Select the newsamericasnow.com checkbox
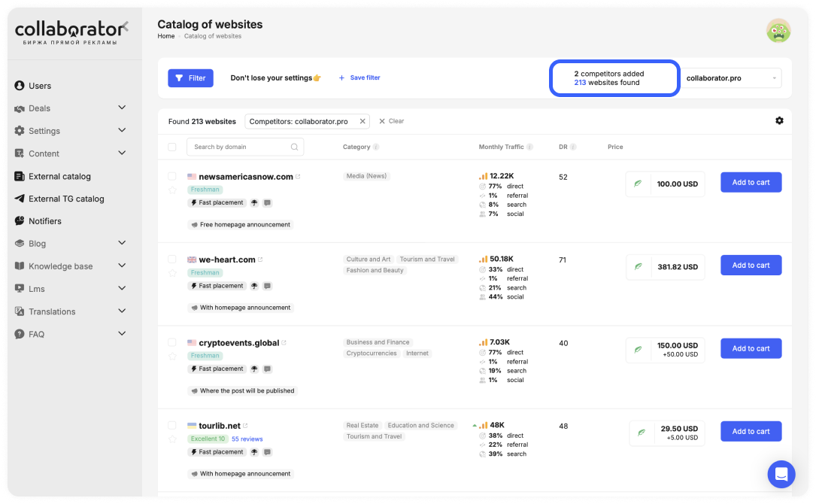The height and width of the screenshot is (504, 816). pyautogui.click(x=171, y=176)
